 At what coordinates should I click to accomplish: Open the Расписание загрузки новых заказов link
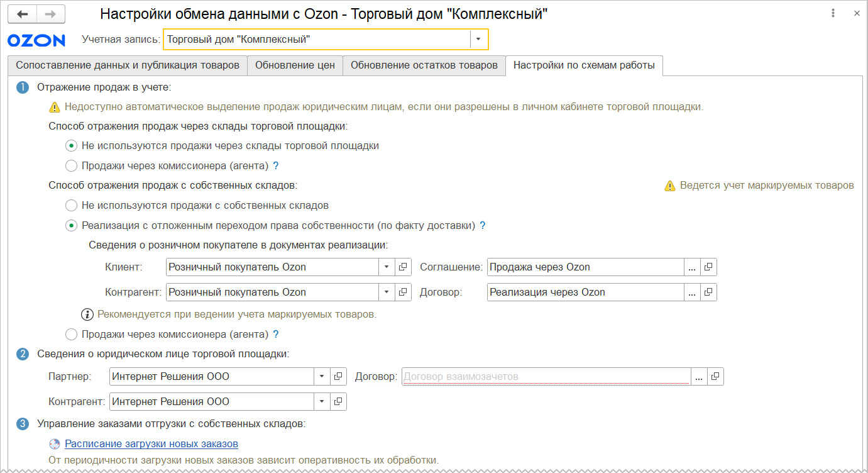tap(151, 443)
